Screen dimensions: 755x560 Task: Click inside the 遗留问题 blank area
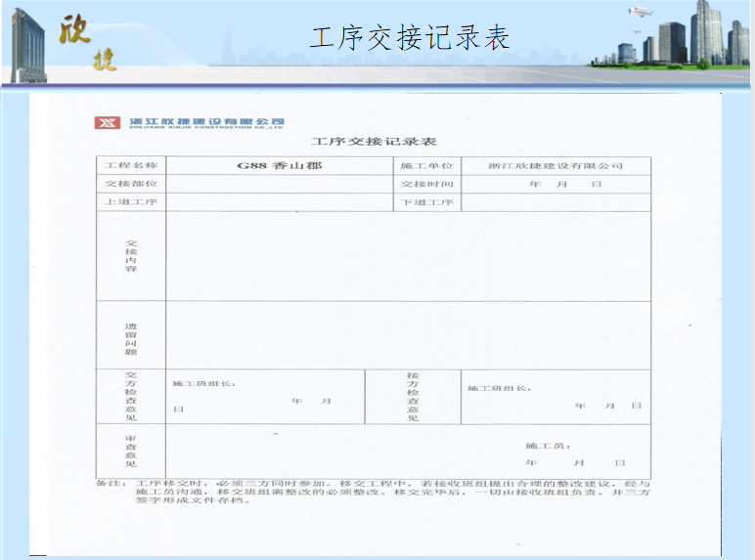[407, 334]
